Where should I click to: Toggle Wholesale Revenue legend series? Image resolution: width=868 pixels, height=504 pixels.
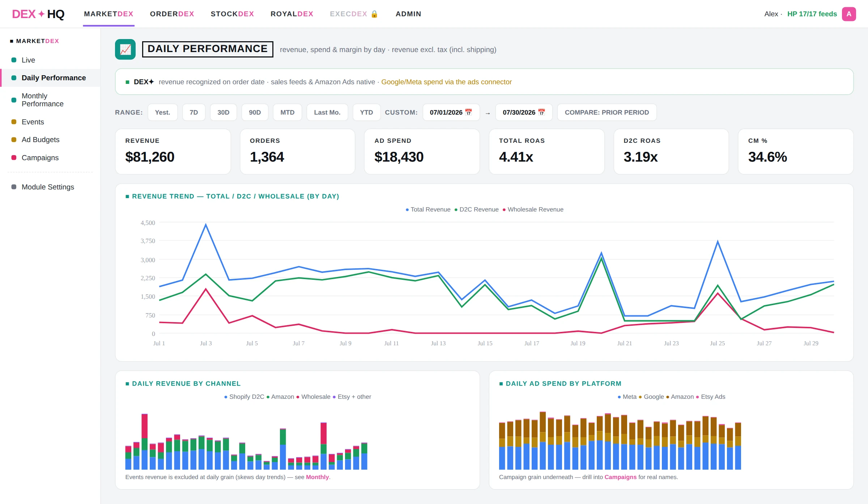click(x=533, y=209)
